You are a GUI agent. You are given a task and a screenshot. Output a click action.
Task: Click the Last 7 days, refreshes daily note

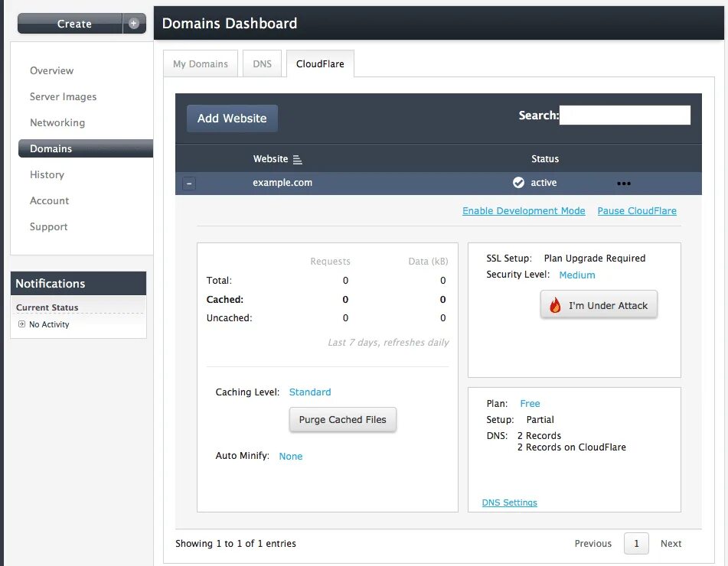[388, 343]
